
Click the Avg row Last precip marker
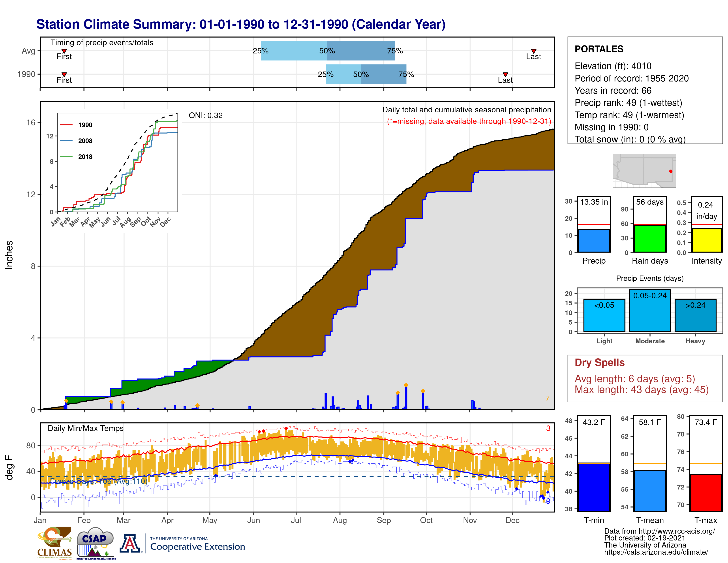[533, 51]
